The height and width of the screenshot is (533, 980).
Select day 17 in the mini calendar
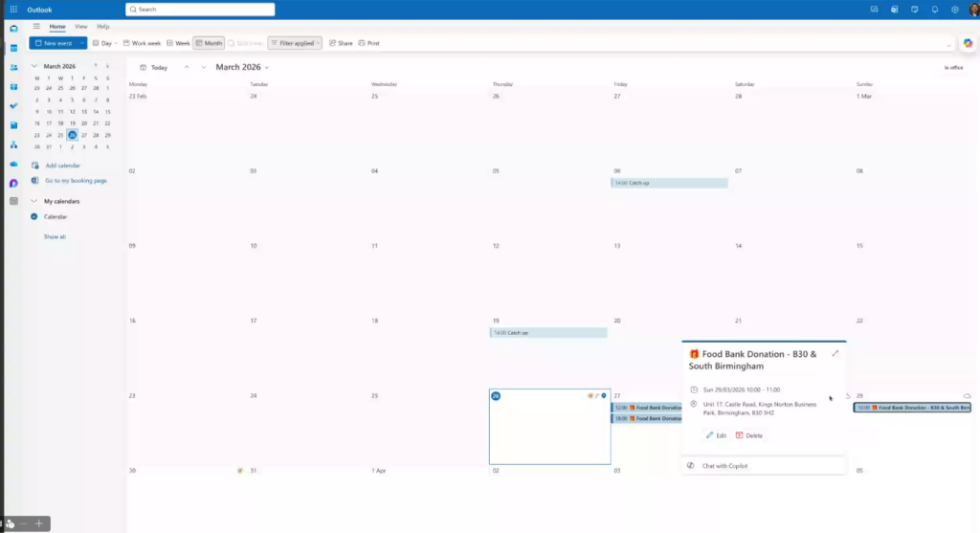point(49,123)
